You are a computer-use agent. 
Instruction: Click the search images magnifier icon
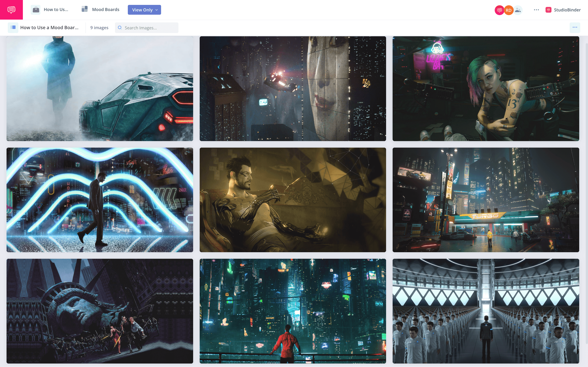(120, 28)
